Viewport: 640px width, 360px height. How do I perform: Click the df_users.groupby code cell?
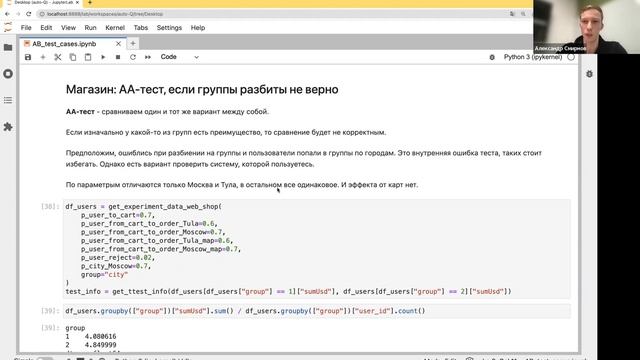317,311
